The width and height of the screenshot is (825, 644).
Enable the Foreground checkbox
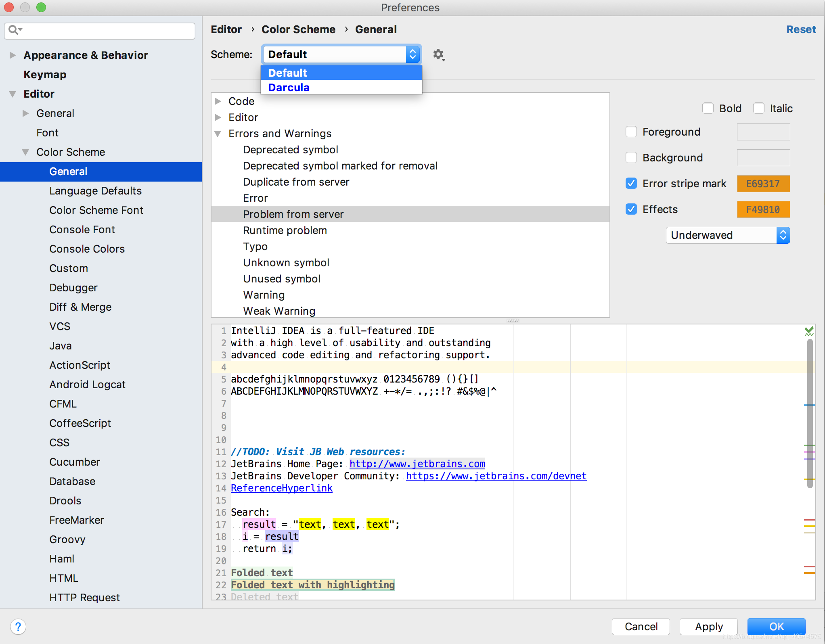pyautogui.click(x=631, y=132)
